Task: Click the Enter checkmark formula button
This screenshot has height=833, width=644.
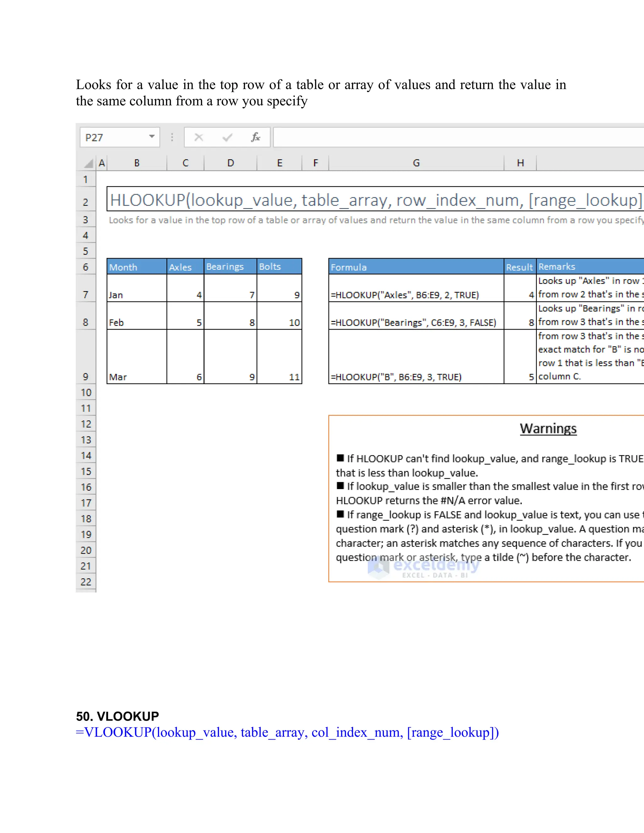Action: coord(227,137)
